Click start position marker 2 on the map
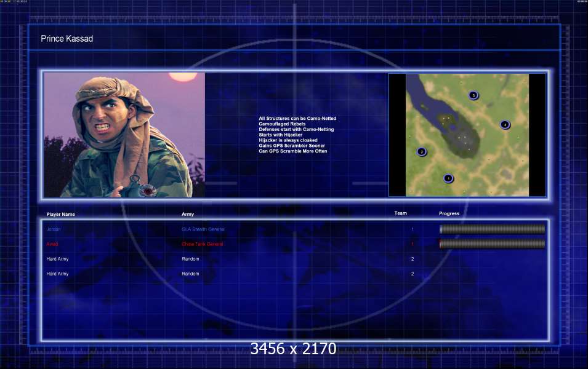This screenshot has height=369, width=588. [422, 152]
